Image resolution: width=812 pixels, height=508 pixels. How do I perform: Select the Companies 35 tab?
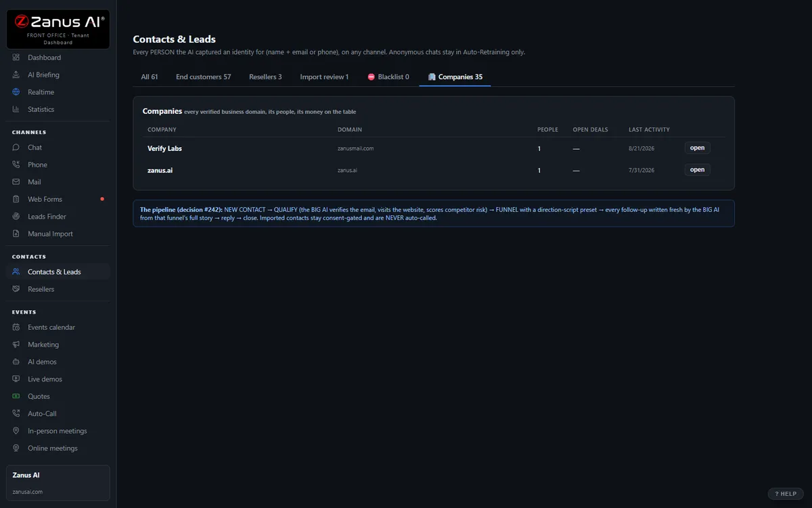point(455,77)
